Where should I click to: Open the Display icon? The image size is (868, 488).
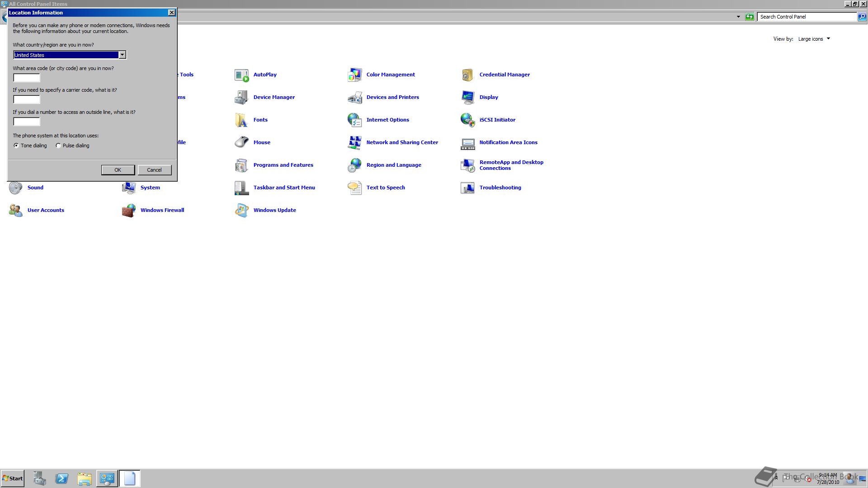click(468, 98)
